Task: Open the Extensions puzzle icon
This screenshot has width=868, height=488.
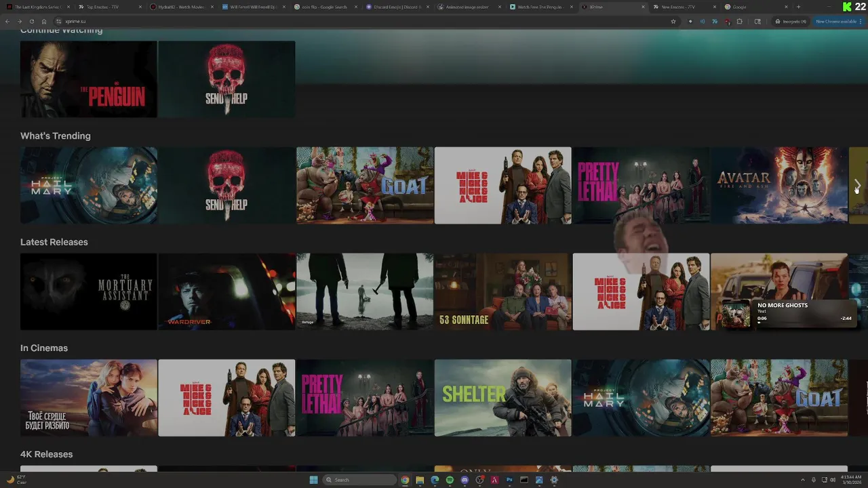Action: tap(739, 22)
